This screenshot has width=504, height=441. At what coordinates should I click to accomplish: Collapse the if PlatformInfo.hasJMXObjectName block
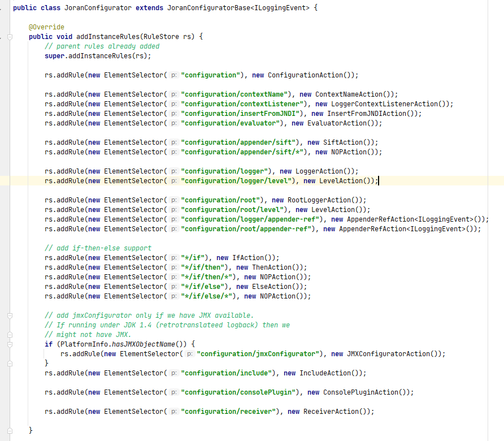[10, 344]
